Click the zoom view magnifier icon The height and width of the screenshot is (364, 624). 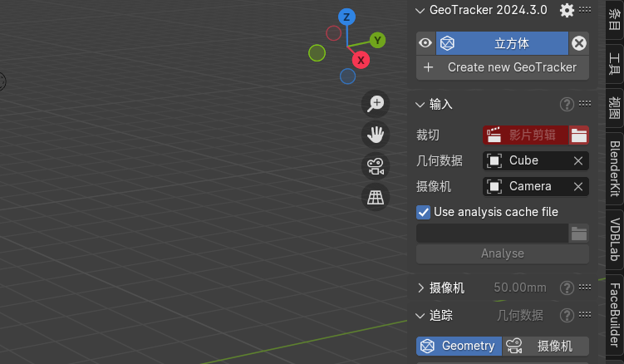376,104
